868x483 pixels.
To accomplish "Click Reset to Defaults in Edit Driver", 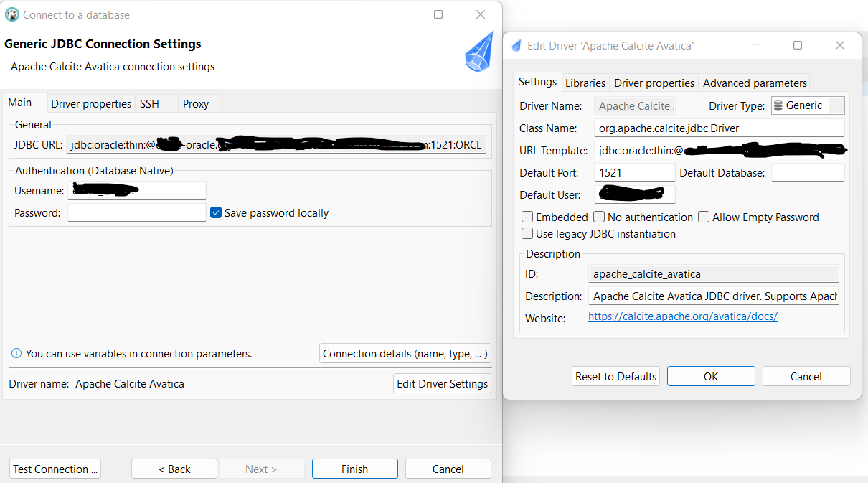I will point(615,375).
